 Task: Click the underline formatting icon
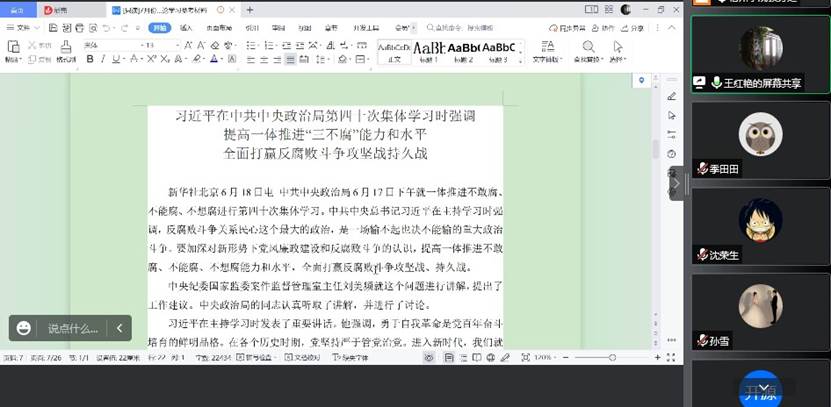[116, 59]
